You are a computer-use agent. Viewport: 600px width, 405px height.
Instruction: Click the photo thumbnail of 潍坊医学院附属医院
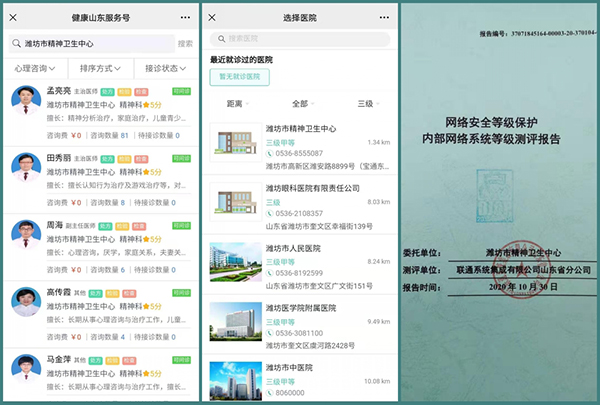click(x=236, y=322)
